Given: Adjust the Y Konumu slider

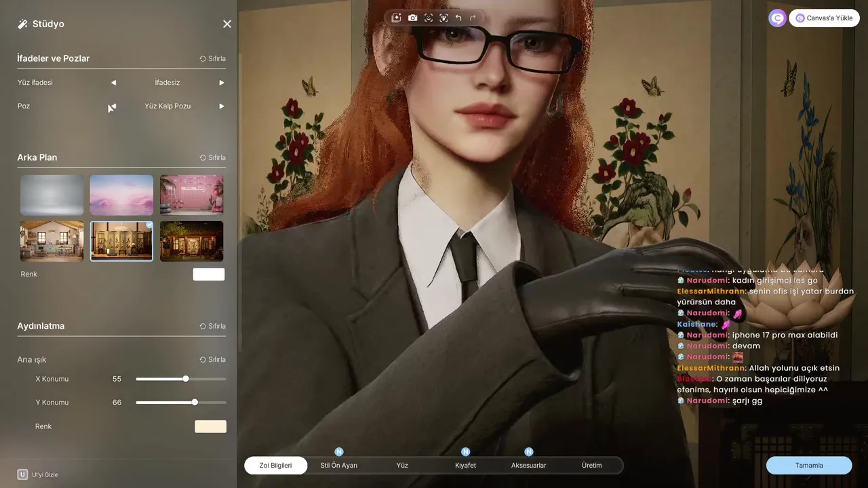Looking at the screenshot, I should coord(181,402).
